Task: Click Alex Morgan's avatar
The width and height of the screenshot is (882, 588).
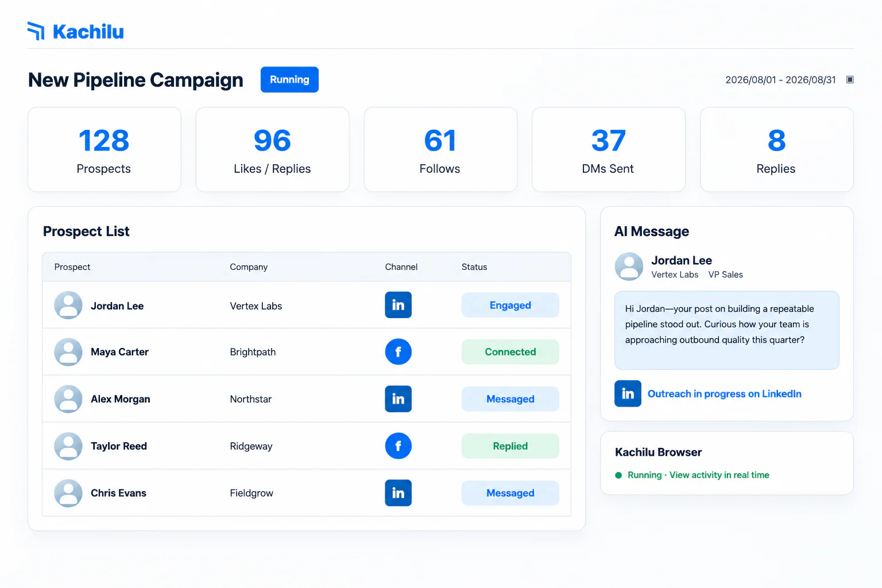Action: pos(68,399)
